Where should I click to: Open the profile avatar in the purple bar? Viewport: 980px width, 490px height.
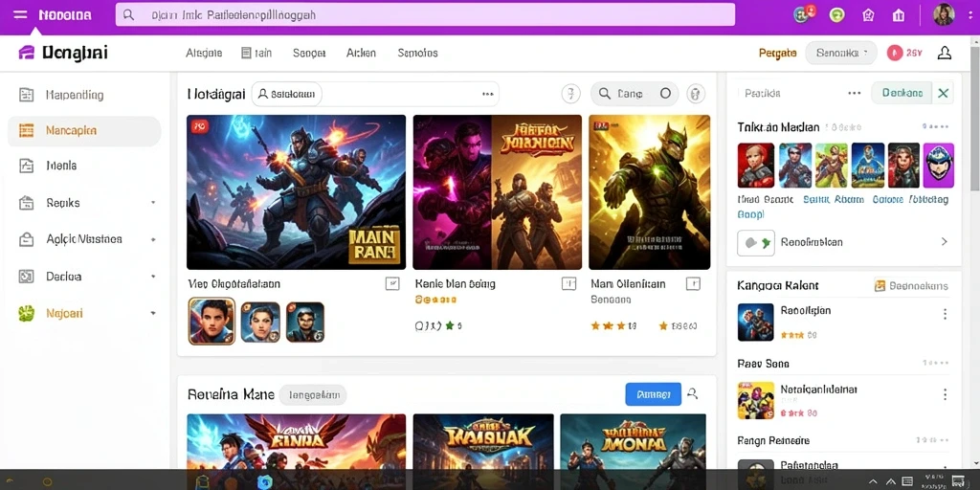944,14
